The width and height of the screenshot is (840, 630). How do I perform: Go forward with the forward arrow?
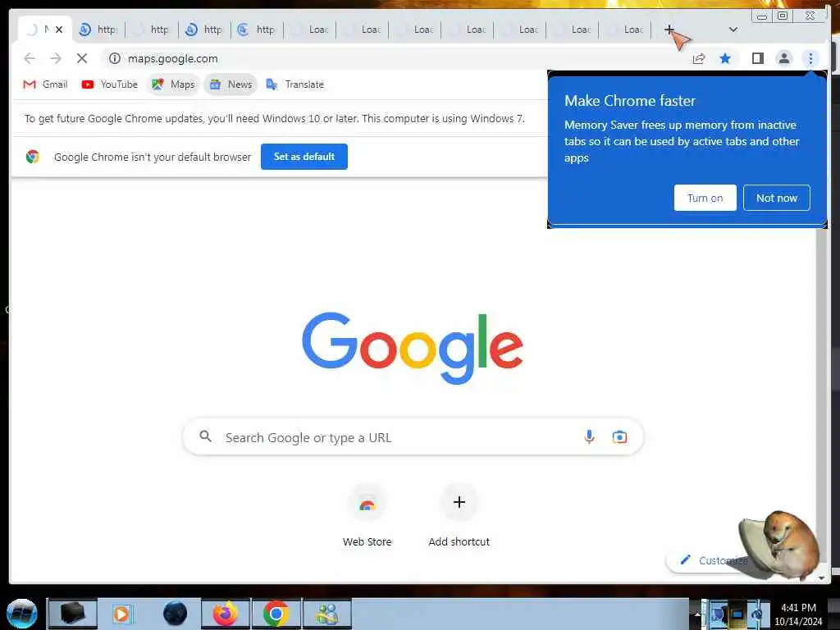(x=56, y=58)
